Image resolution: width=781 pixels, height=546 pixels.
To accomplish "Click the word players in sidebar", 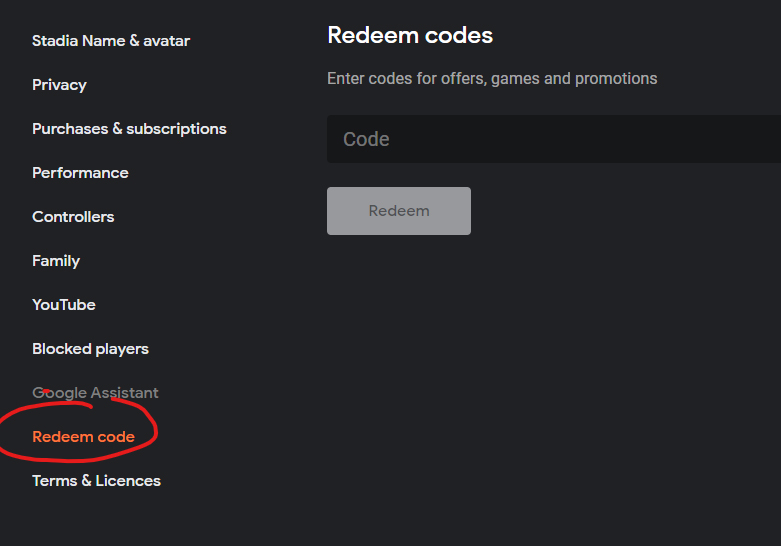I will pos(121,349).
